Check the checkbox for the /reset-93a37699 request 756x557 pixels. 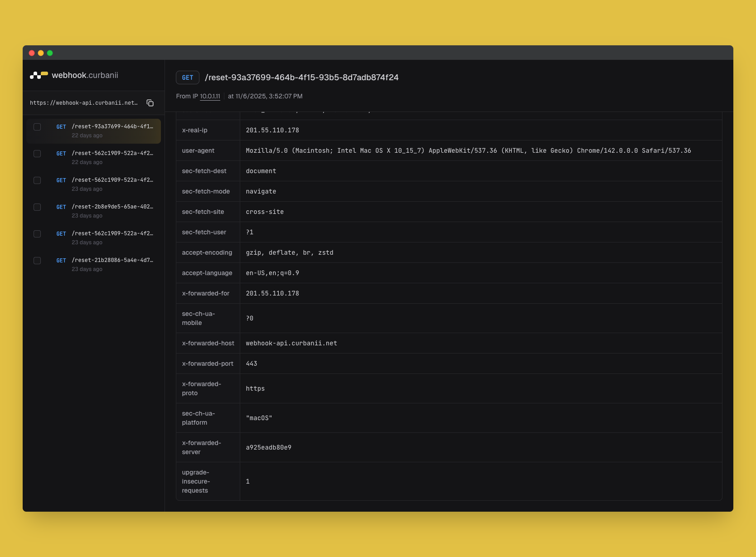point(37,127)
